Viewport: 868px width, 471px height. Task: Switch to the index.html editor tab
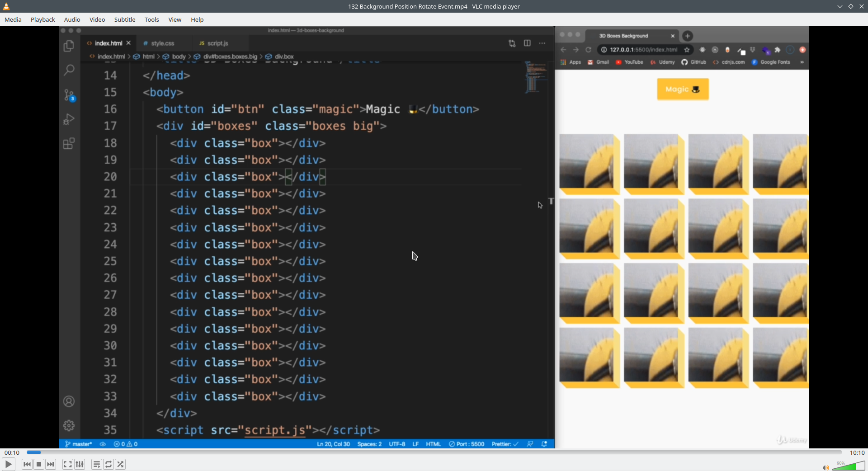coord(108,43)
